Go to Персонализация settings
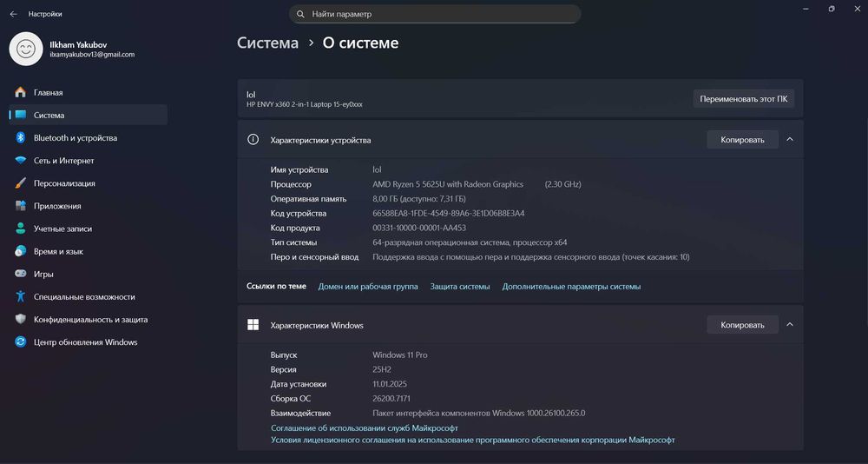The image size is (868, 464). point(89,183)
